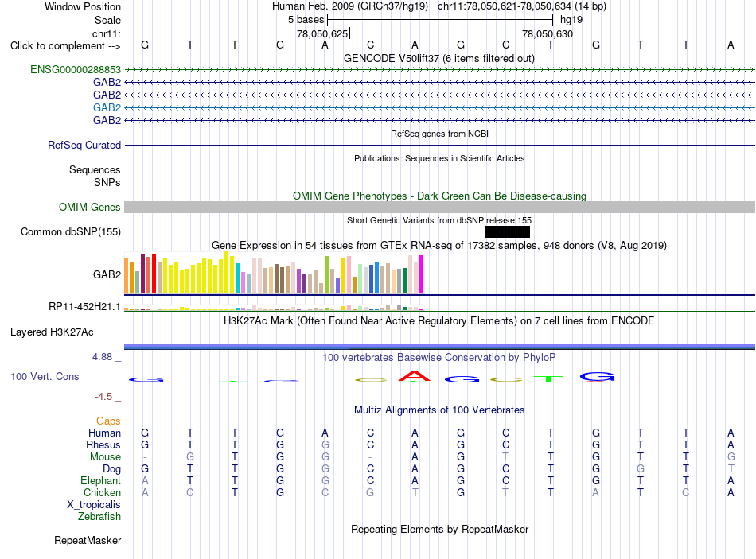Click the green ENSG00000288853 transcript arrow line

coord(439,70)
